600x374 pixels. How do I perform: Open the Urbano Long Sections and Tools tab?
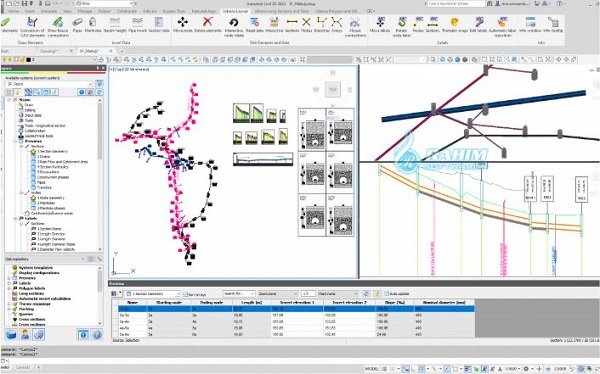click(x=282, y=11)
